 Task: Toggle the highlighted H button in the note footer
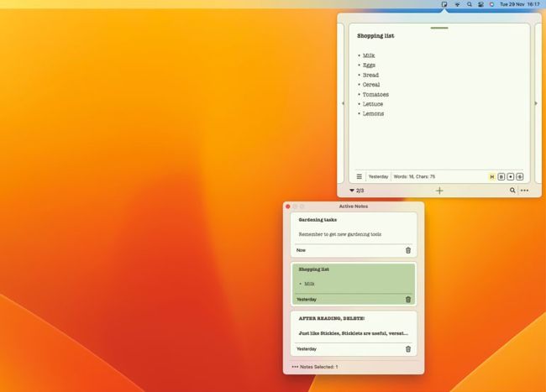click(492, 176)
